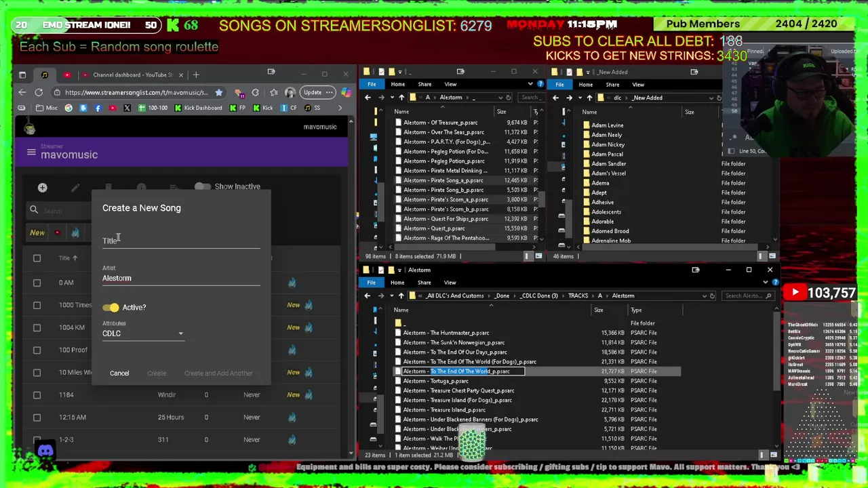The width and height of the screenshot is (868, 488).
Task: Open recent locations dropdown in _New Added Explorer
Action: click(579, 98)
